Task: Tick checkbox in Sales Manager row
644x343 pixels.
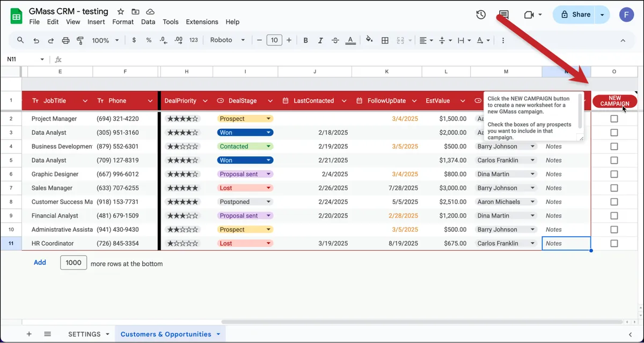Action: click(x=614, y=188)
